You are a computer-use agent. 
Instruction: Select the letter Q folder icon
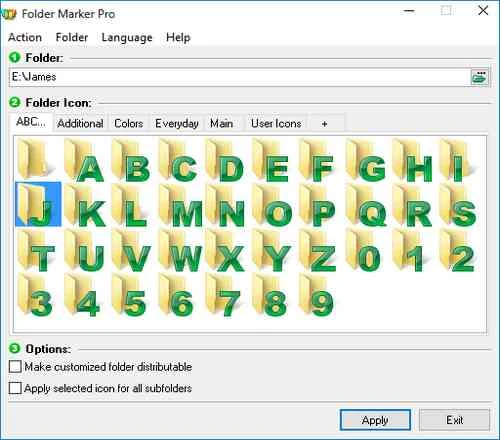pos(366,205)
